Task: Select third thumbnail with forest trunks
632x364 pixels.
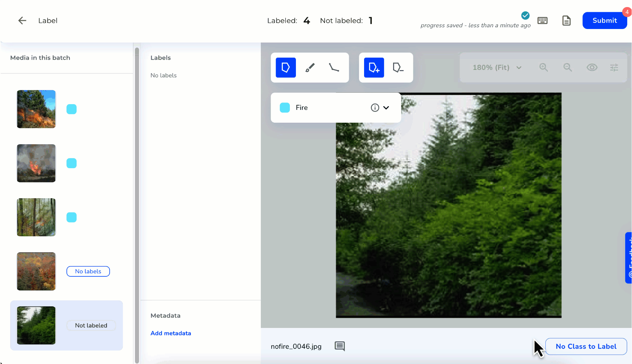Action: (x=36, y=217)
